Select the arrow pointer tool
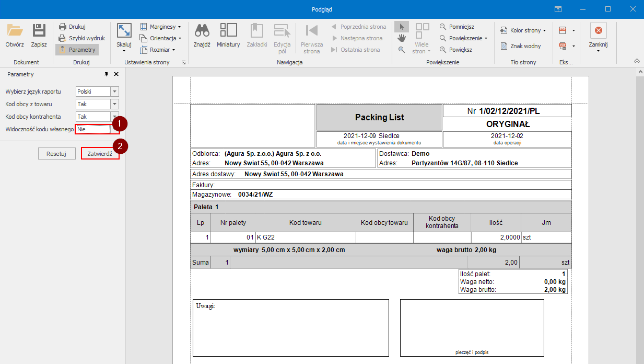 click(x=401, y=27)
